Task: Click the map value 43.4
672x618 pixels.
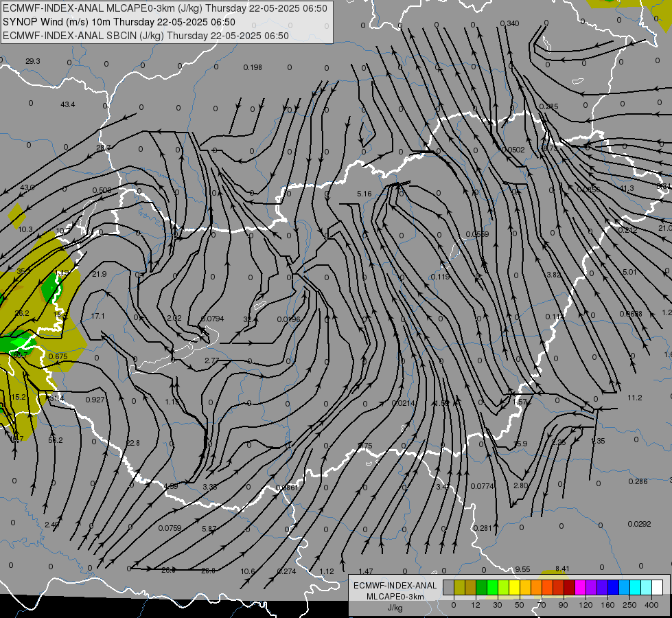Action: click(68, 104)
